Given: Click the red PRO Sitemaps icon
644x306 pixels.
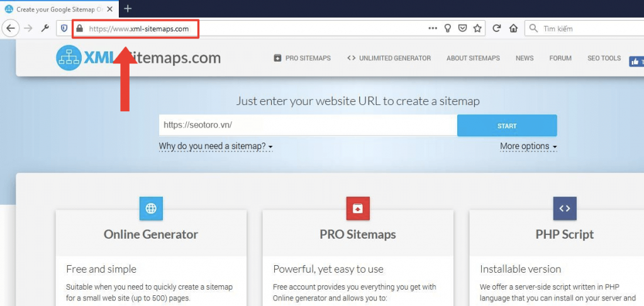Looking at the screenshot, I should 358,209.
